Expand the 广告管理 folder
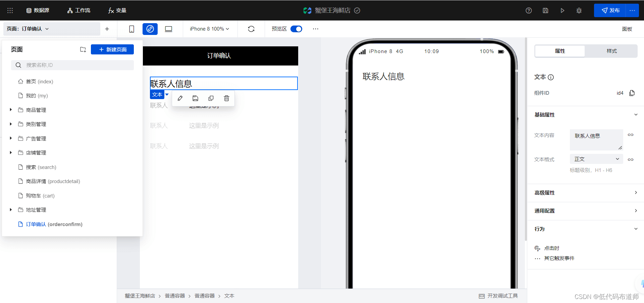 pos(11,138)
